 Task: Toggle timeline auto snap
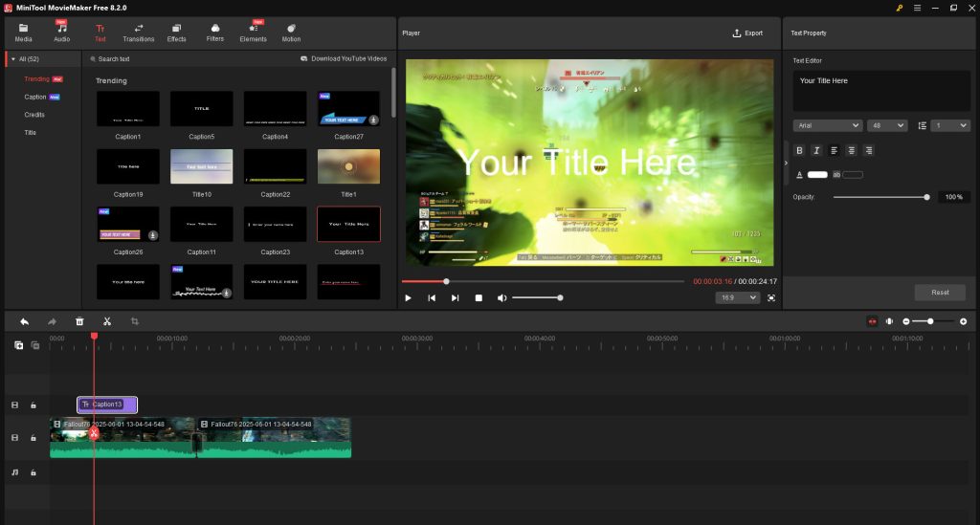click(873, 321)
